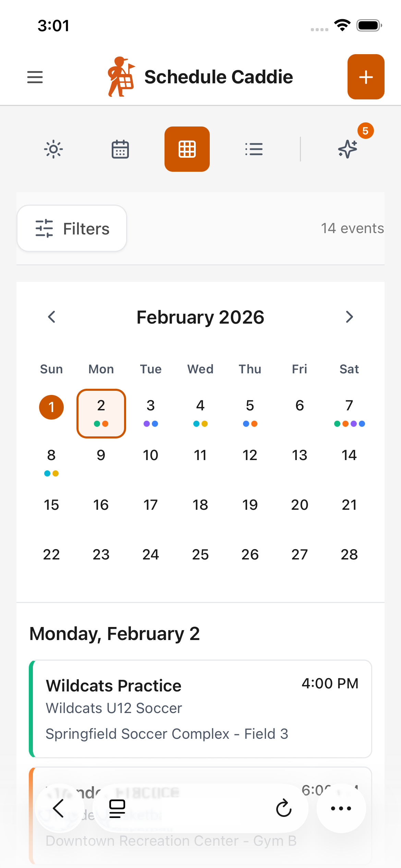Tap the blue event dot under February 3
401x868 pixels.
[x=155, y=424]
